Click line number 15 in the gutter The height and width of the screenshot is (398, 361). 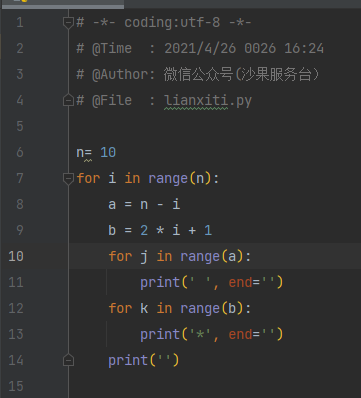click(16, 386)
